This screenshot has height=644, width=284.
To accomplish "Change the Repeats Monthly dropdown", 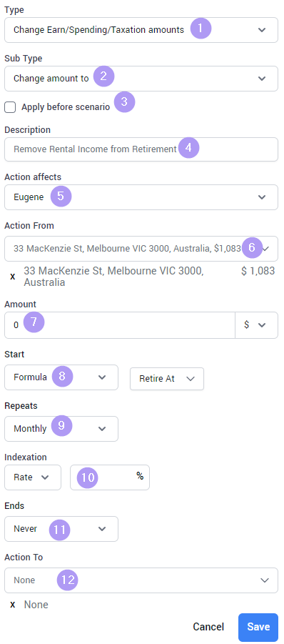I will [61, 429].
